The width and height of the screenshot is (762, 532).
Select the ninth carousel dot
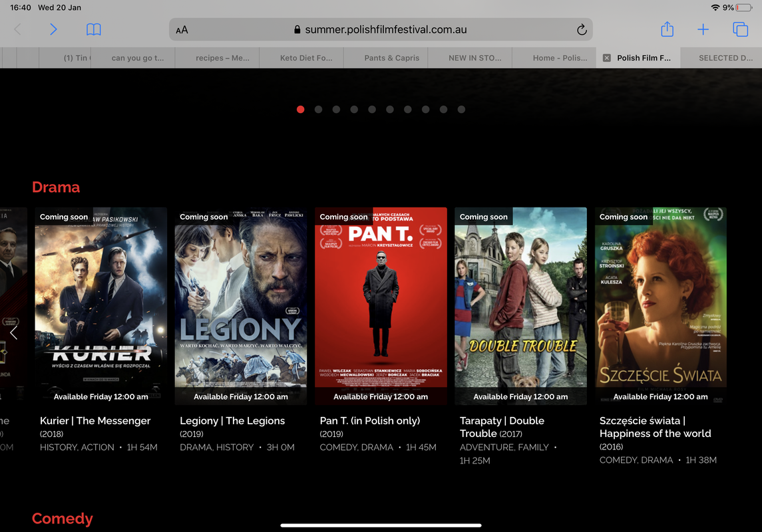[444, 109]
